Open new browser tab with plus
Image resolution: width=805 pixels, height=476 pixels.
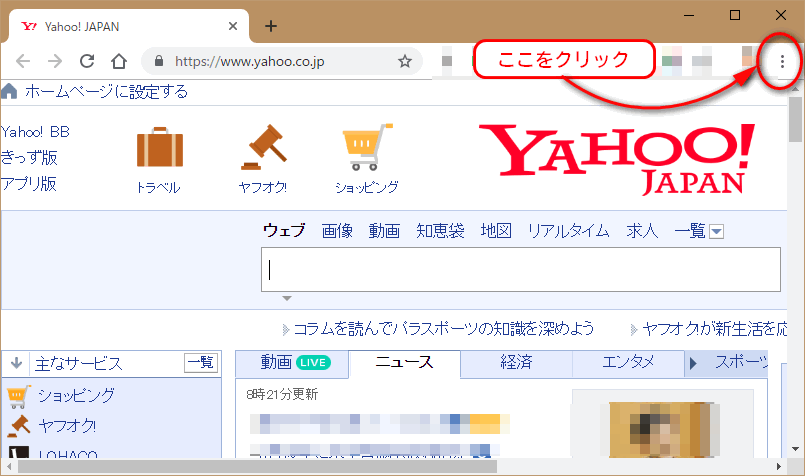point(270,26)
